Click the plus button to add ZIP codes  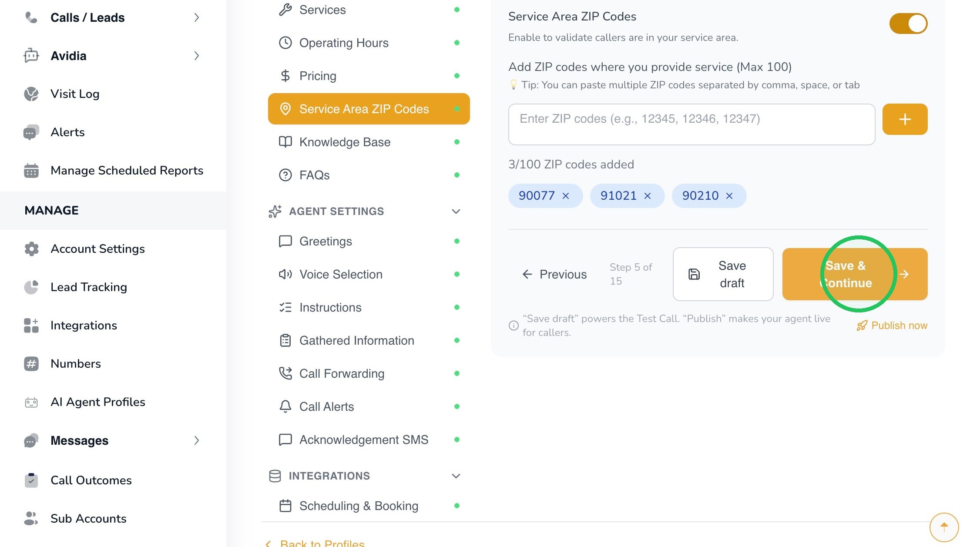(x=905, y=119)
